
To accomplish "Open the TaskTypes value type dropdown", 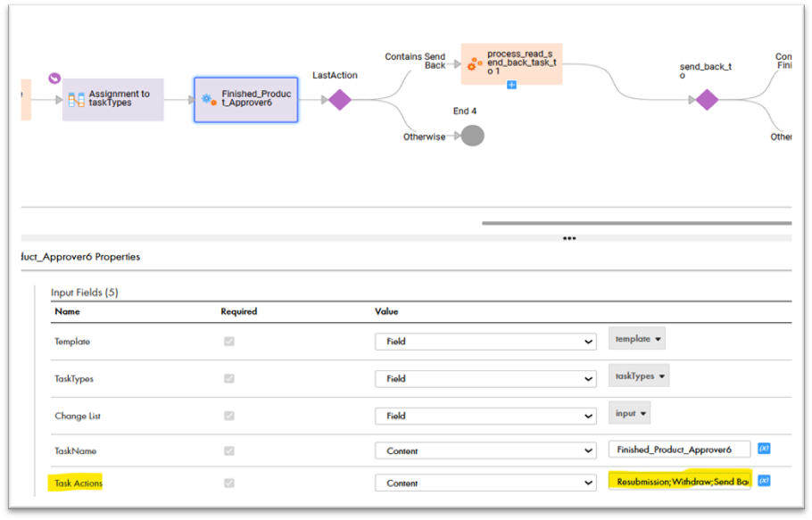I will [485, 379].
